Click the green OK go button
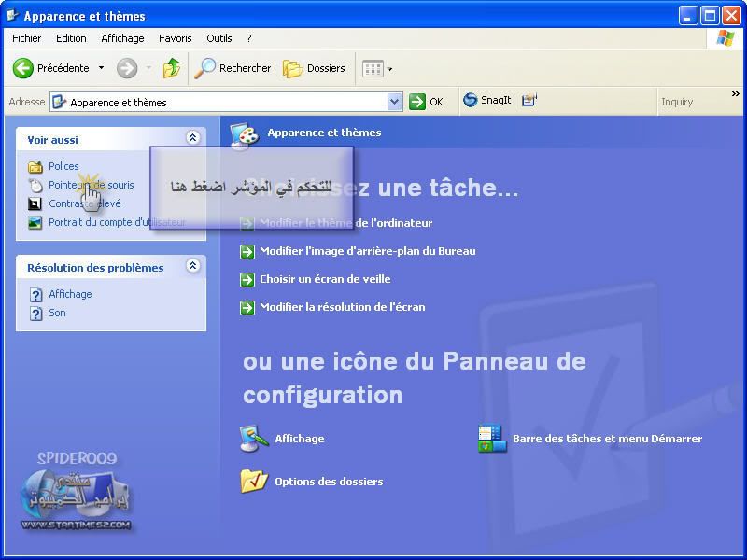Viewport: 747px width, 560px height. tap(426, 102)
